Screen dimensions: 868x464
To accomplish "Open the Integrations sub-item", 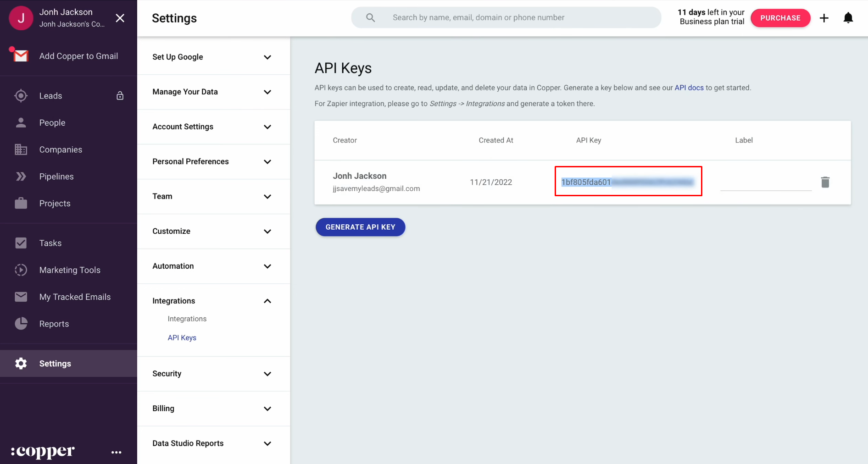I will click(187, 319).
